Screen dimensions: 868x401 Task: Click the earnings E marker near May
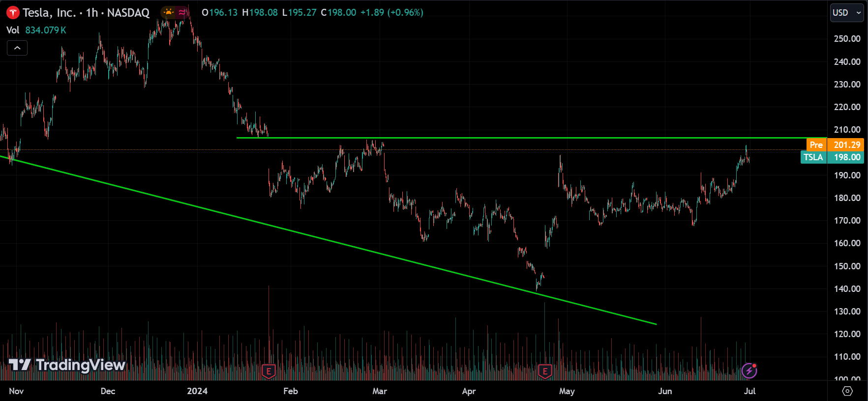point(545,372)
